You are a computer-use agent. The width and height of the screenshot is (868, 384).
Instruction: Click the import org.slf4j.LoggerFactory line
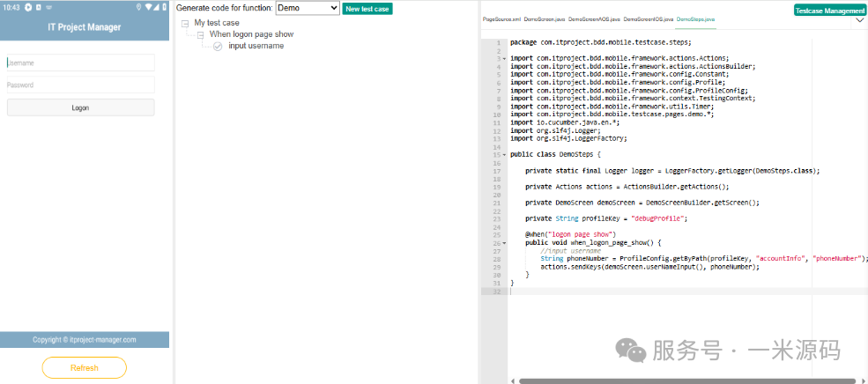click(x=568, y=139)
